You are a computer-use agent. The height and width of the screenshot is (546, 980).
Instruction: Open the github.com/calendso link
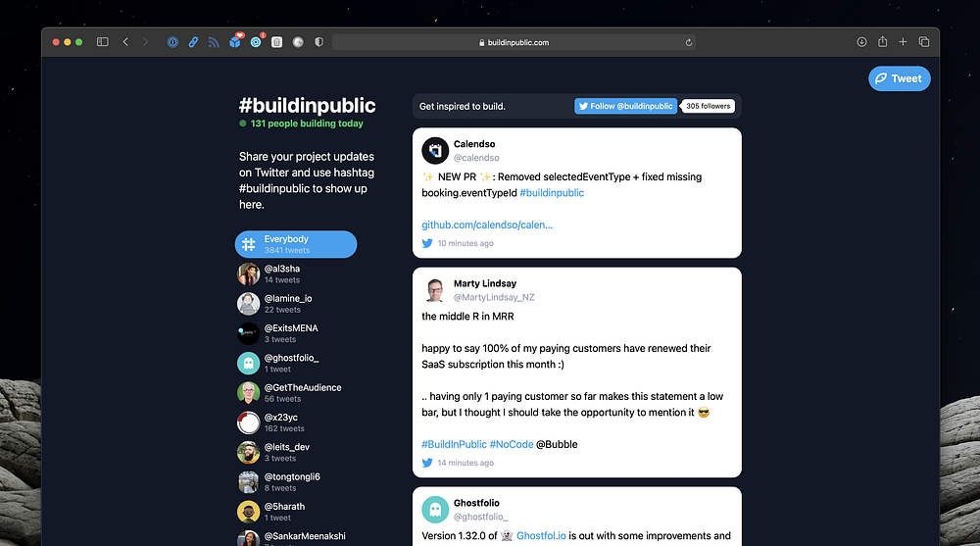pyautogui.click(x=487, y=224)
